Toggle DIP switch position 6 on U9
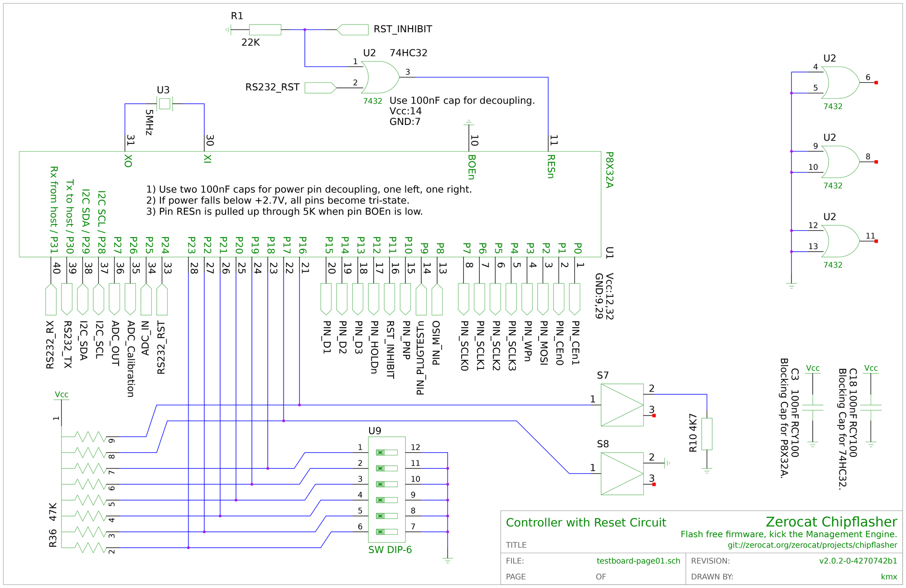Image resolution: width=906 pixels, height=588 pixels. click(387, 531)
